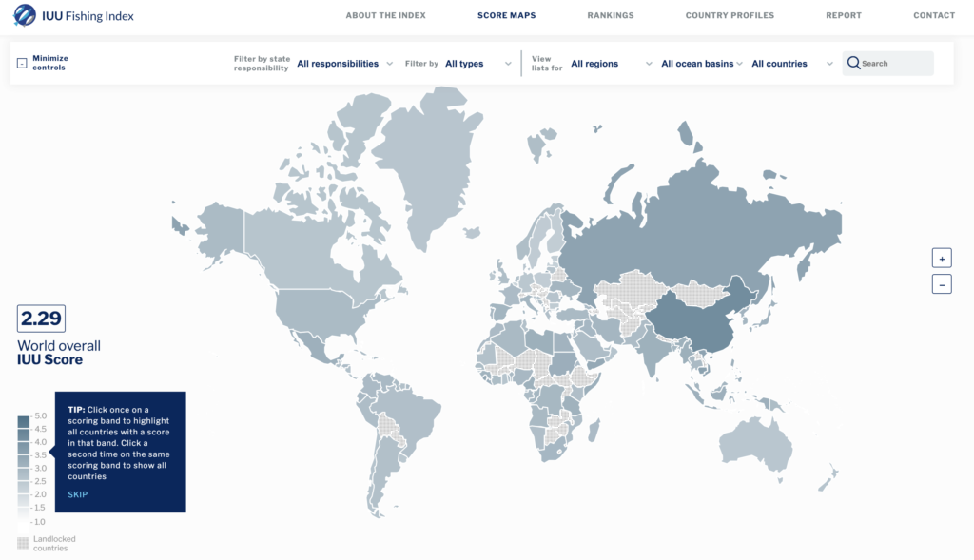Go to Country Profiles

point(728,15)
